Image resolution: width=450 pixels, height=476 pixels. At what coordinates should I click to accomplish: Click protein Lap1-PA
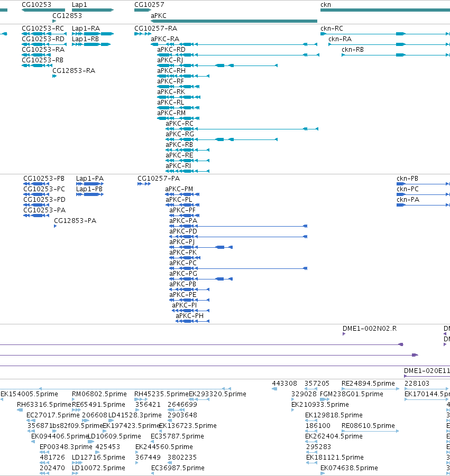[90, 179]
